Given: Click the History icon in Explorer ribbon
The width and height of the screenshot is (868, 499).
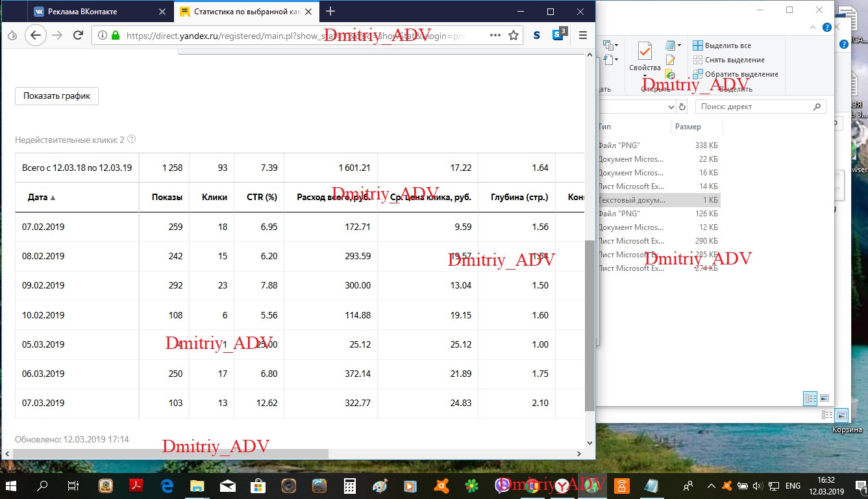Looking at the screenshot, I should click(671, 75).
